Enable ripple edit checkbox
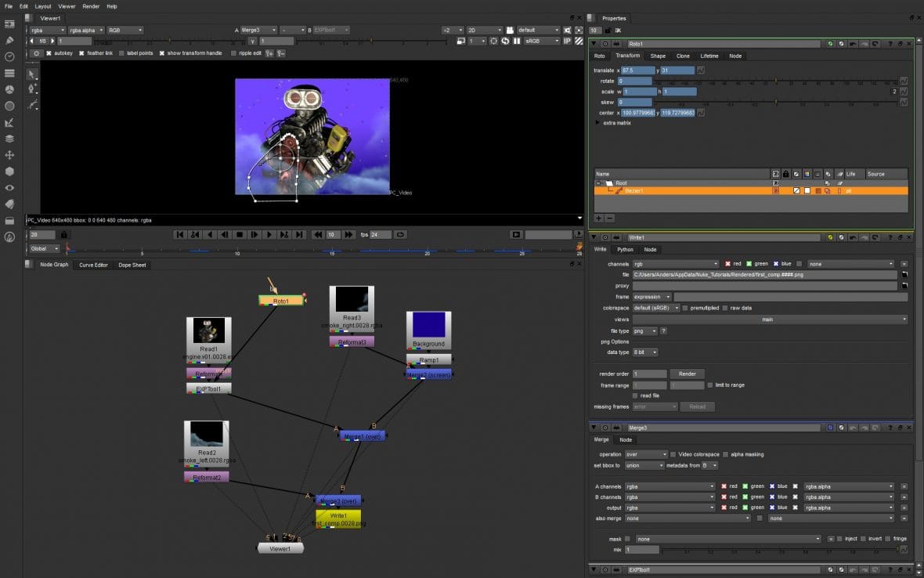Screen dimensions: 924x578 [x=233, y=53]
